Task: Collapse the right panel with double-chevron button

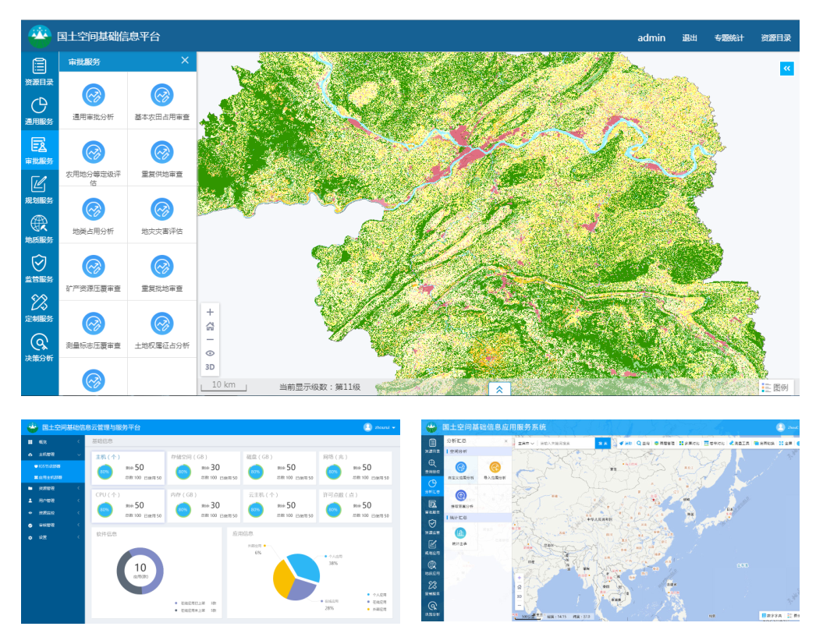Action: coord(786,69)
